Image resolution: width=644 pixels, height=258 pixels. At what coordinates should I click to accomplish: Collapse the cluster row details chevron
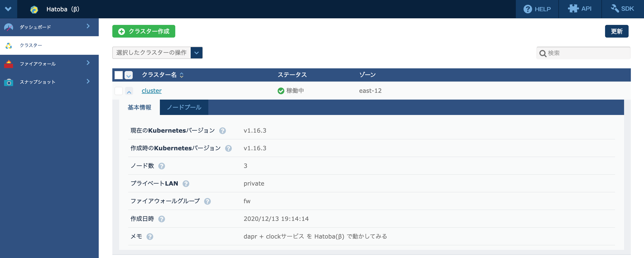click(129, 91)
